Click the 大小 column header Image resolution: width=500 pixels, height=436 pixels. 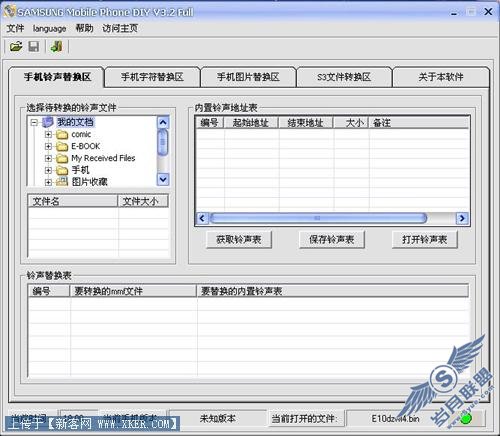pyautogui.click(x=351, y=123)
